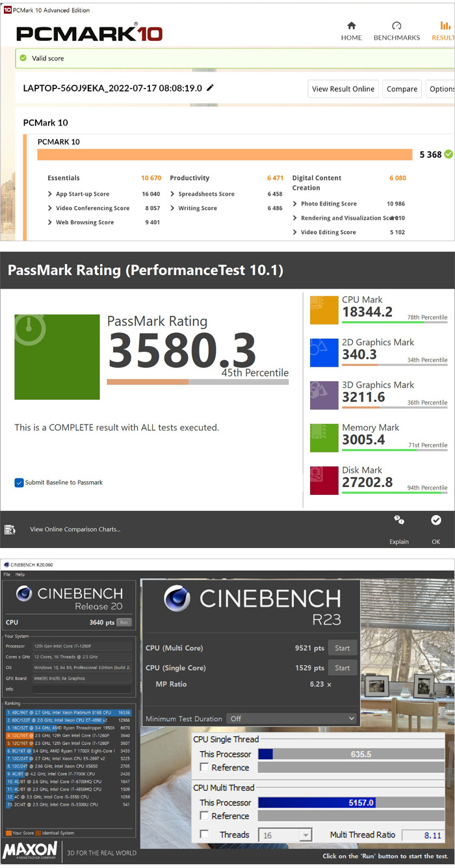
Task: Start the CPU Single Core test
Action: (343, 668)
